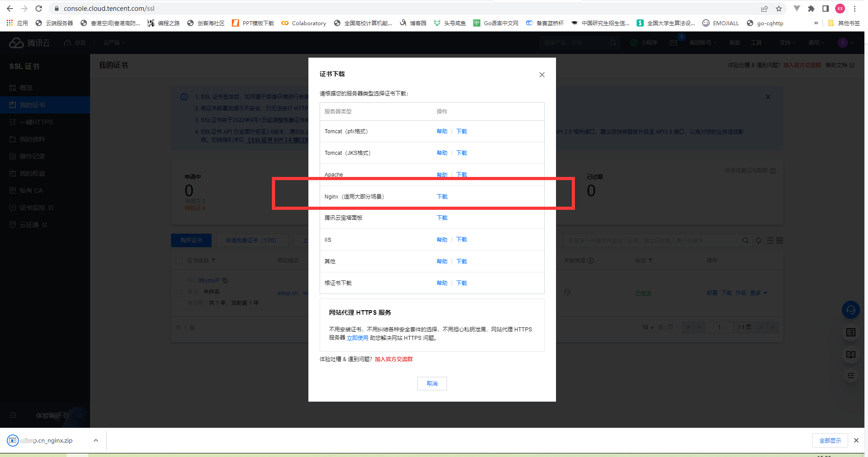Select 私有 CA in sidebar
This screenshot has height=457, width=868.
[x=45, y=190]
